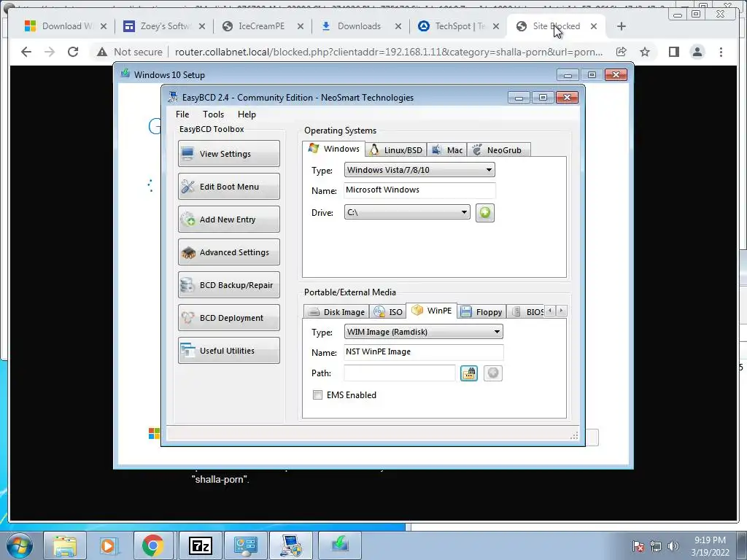This screenshot has width=747, height=560.
Task: Reload the blocked page in Chrome
Action: click(x=73, y=52)
